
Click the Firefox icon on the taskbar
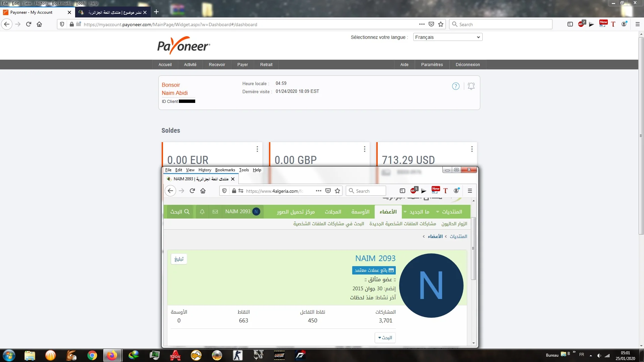click(112, 355)
